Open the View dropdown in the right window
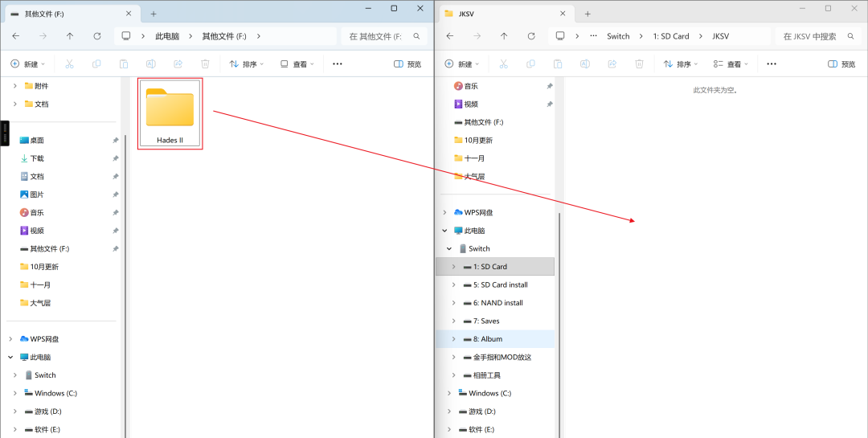 tap(731, 64)
